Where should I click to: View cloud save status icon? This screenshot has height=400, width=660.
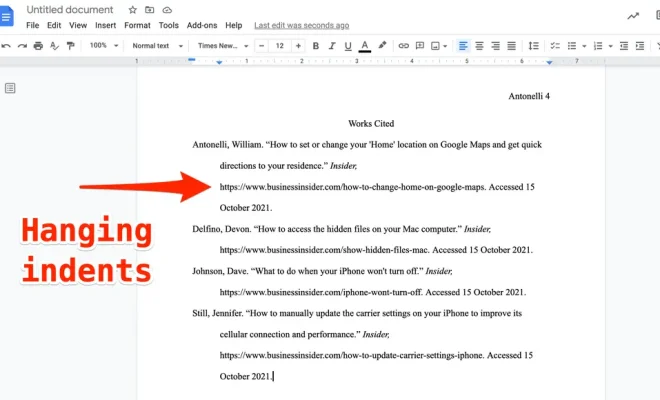pyautogui.click(x=167, y=10)
